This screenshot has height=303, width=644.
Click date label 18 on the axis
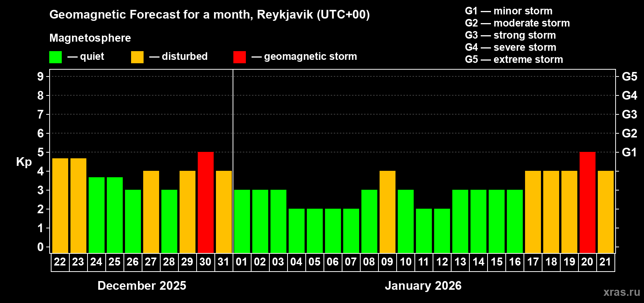tap(551, 262)
